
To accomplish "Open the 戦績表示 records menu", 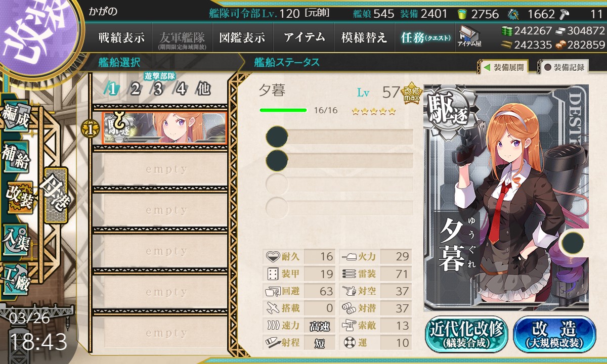I will tap(121, 37).
